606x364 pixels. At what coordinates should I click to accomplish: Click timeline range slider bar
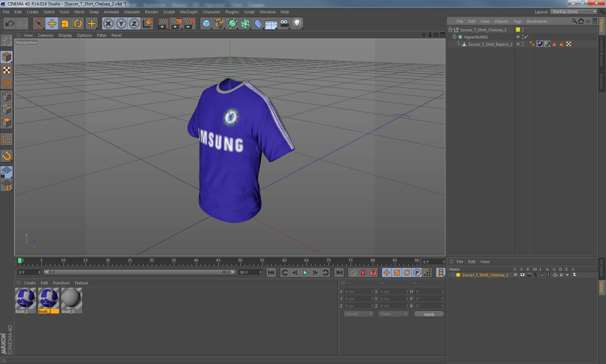coord(140,272)
